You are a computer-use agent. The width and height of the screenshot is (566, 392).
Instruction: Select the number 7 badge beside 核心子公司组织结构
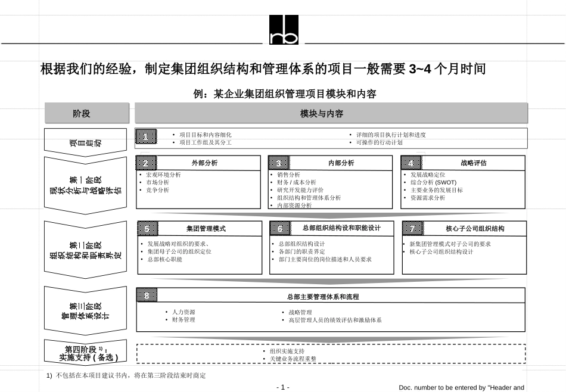coord(413,229)
